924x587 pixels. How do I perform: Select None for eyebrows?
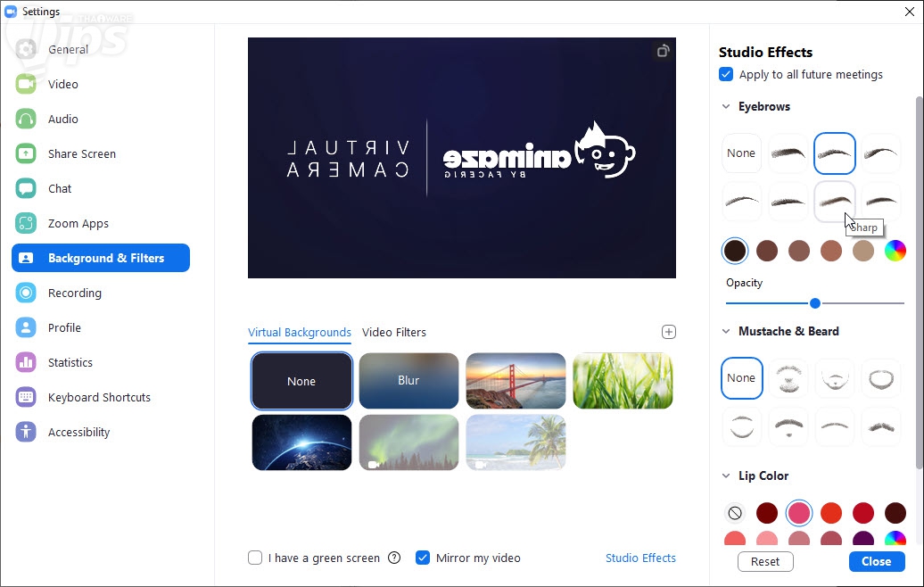(741, 153)
